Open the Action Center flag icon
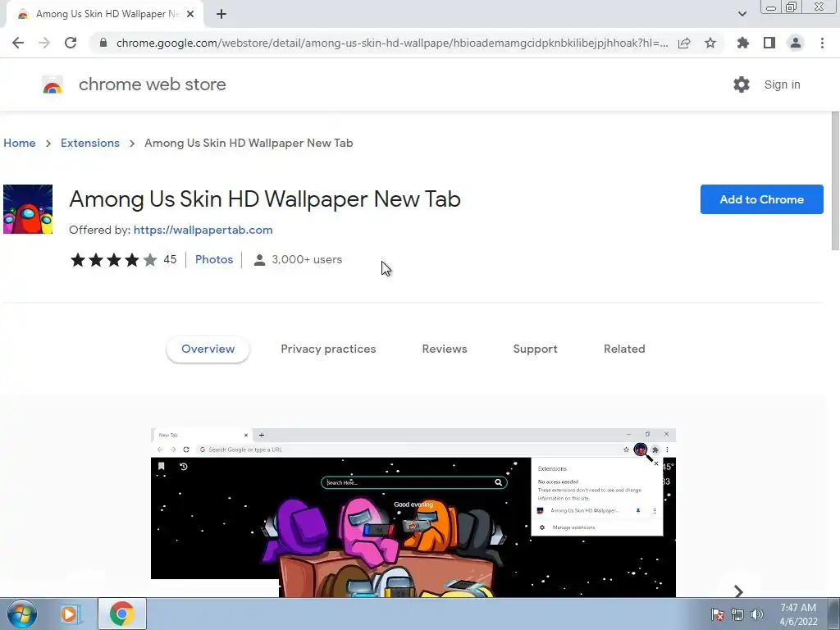 tap(718, 614)
